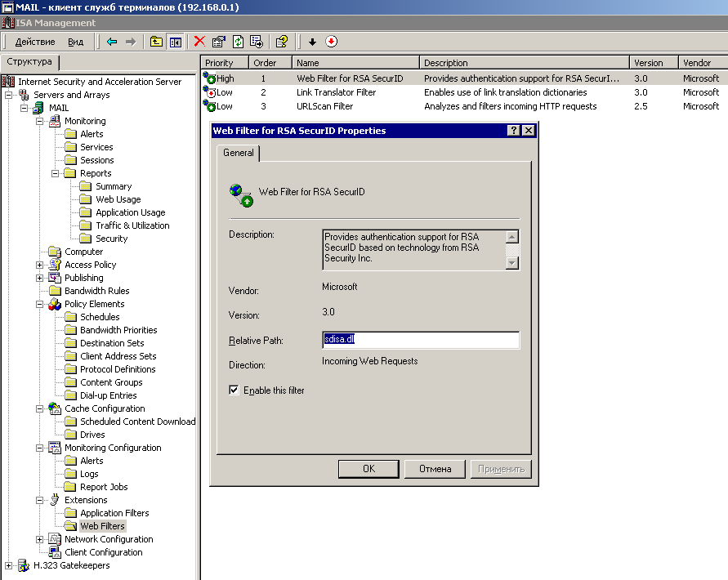Select Destination Sets tree item
728x580 pixels.
point(112,343)
